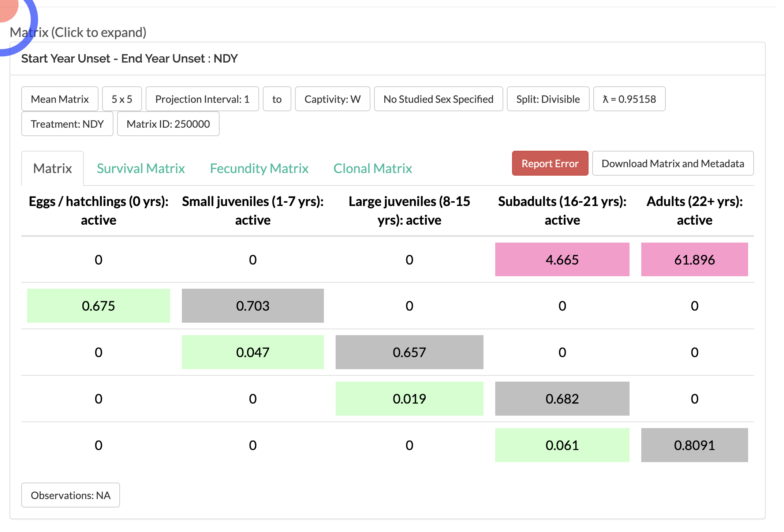Click the pink cell with 61.896

tap(694, 259)
